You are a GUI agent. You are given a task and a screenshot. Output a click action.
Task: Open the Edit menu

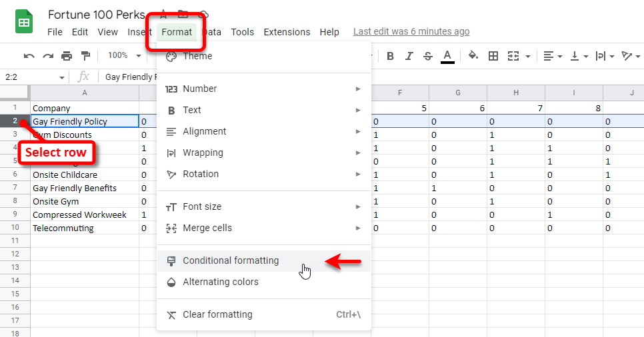point(80,32)
